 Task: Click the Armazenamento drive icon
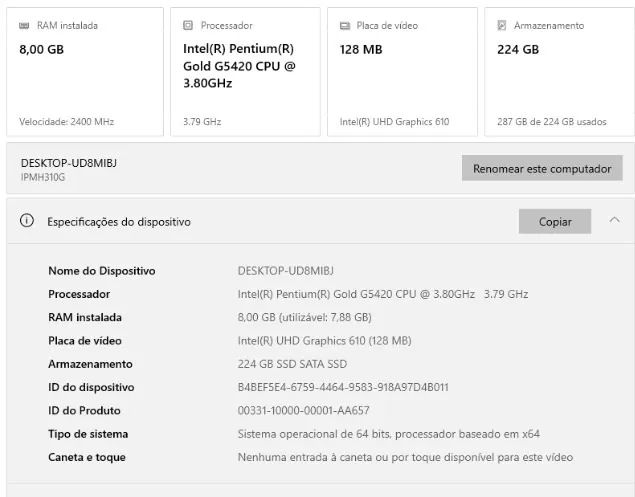(502, 26)
